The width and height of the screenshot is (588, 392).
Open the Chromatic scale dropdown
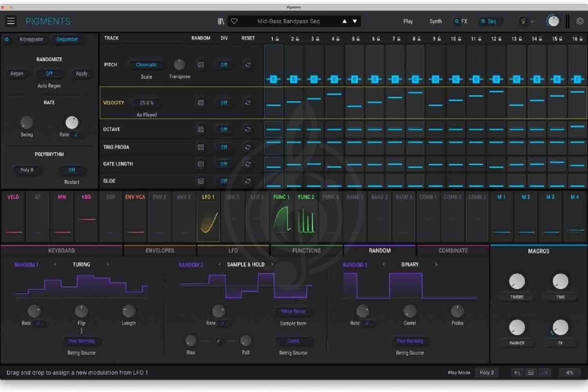(x=146, y=65)
